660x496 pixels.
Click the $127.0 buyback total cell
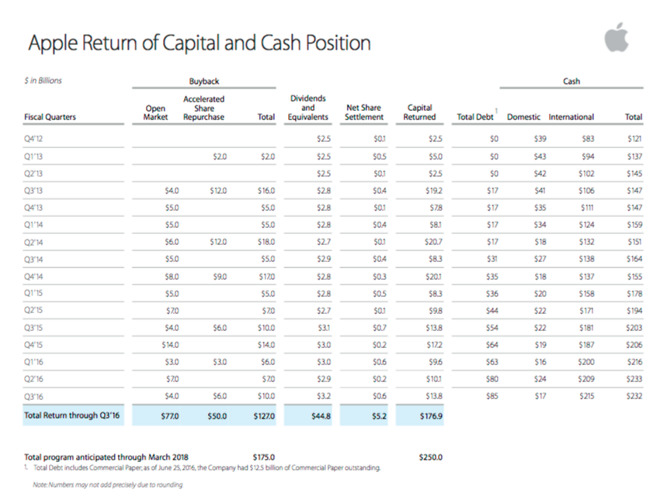(x=264, y=416)
